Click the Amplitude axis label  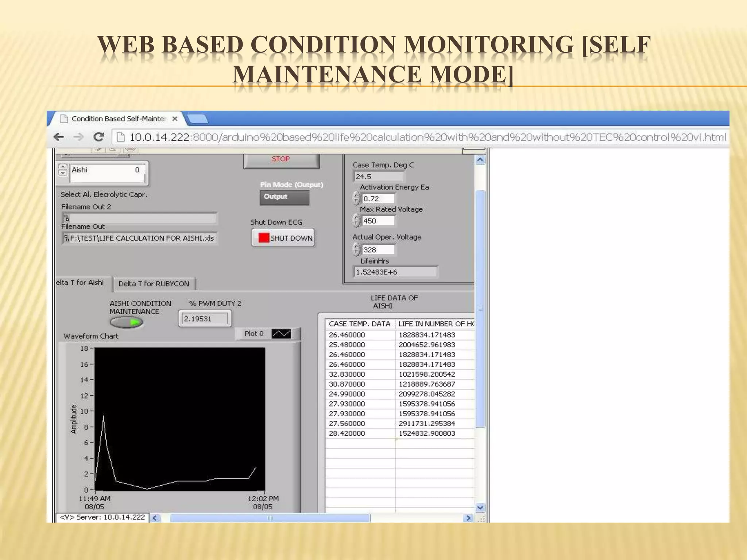(x=74, y=419)
